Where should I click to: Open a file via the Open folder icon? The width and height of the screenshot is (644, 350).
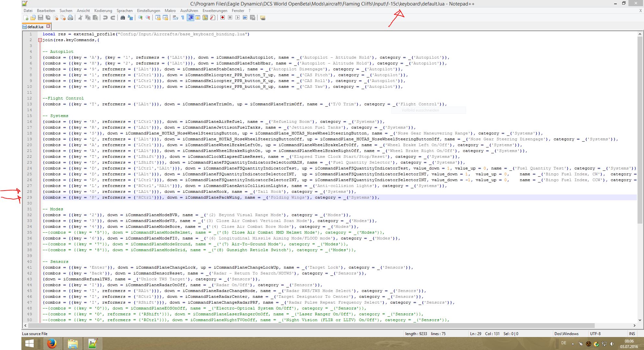(x=33, y=18)
